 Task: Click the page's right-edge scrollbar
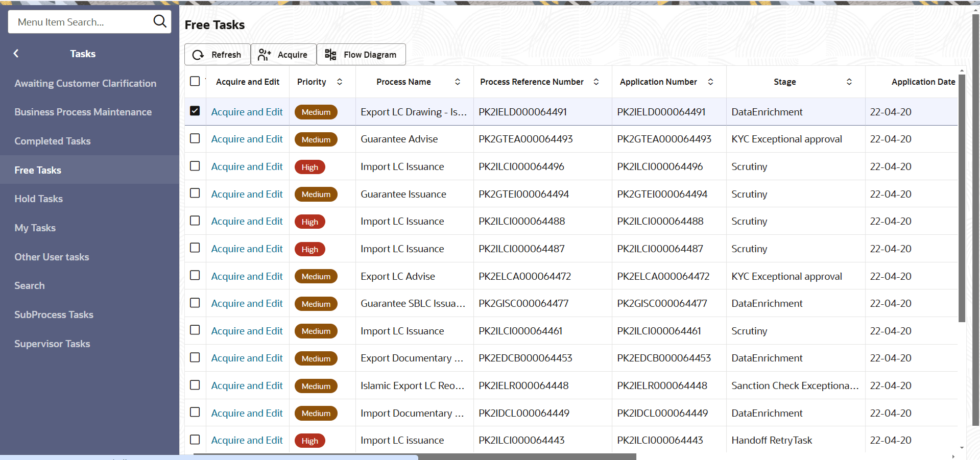[976, 220]
